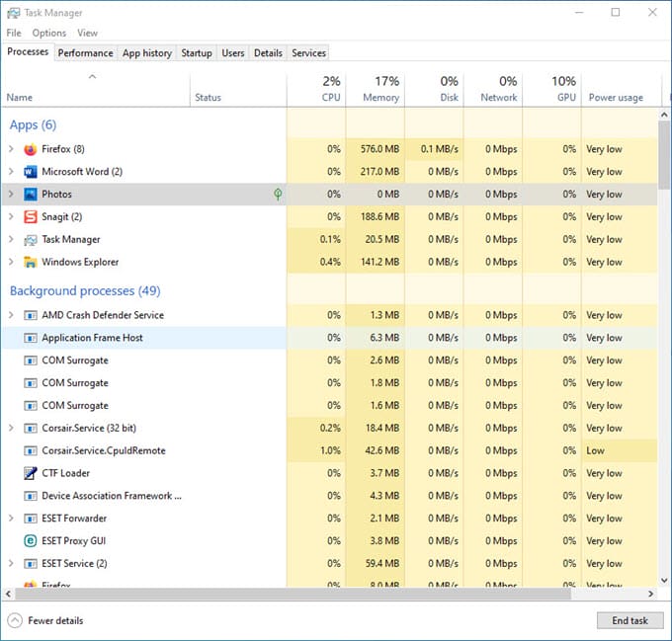672x641 pixels.
Task: Click the Apps (6) heading
Action: coord(33,125)
